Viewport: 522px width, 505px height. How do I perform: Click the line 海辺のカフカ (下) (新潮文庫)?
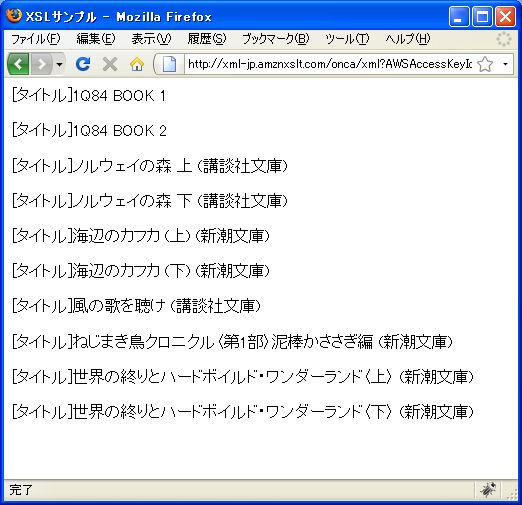click(141, 271)
